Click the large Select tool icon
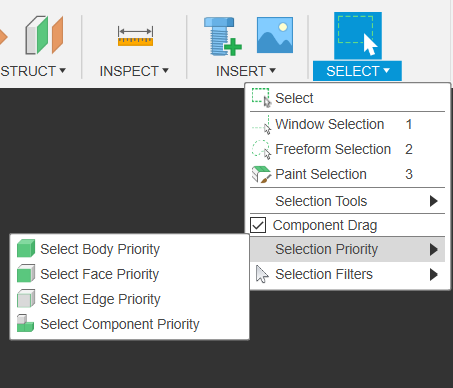The height and width of the screenshot is (388, 453). (358, 35)
